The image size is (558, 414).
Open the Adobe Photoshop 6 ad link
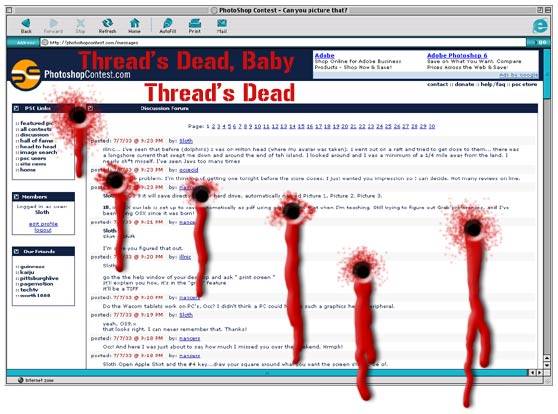(x=457, y=56)
